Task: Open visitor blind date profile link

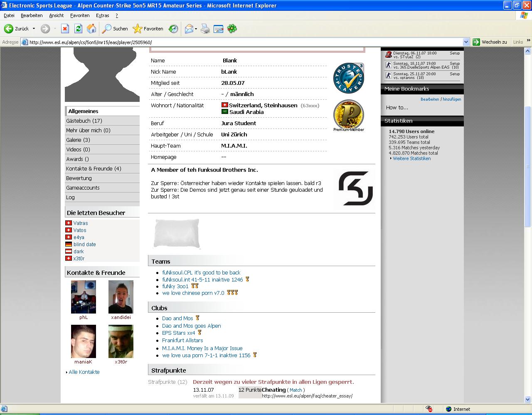Action: (85, 245)
